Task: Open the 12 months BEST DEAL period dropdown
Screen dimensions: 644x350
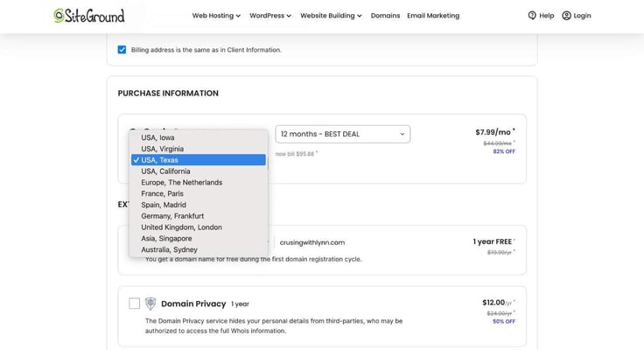Action: click(342, 134)
